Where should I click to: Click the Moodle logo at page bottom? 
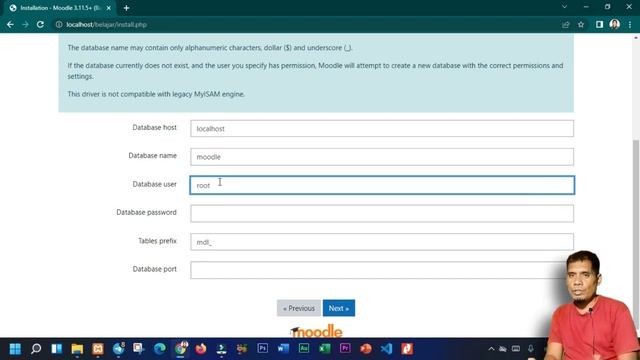[x=316, y=331]
